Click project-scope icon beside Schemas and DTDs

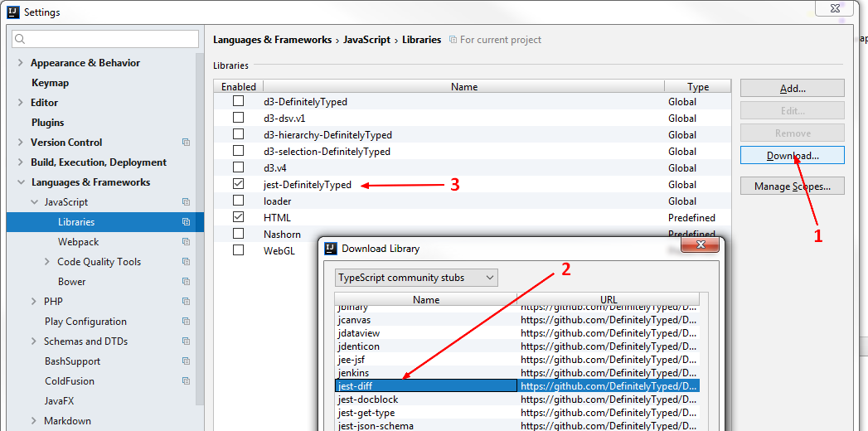(187, 341)
